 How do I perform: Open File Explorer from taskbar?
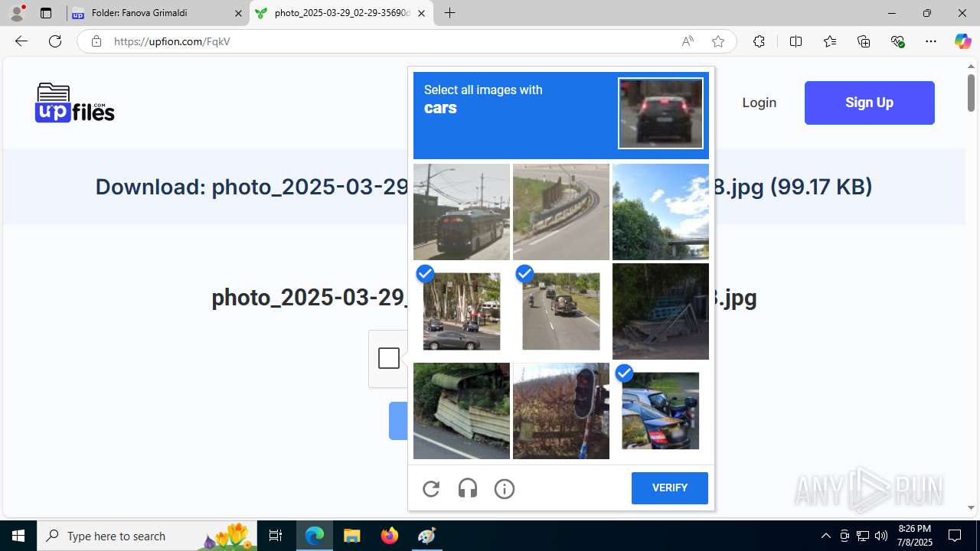(352, 536)
